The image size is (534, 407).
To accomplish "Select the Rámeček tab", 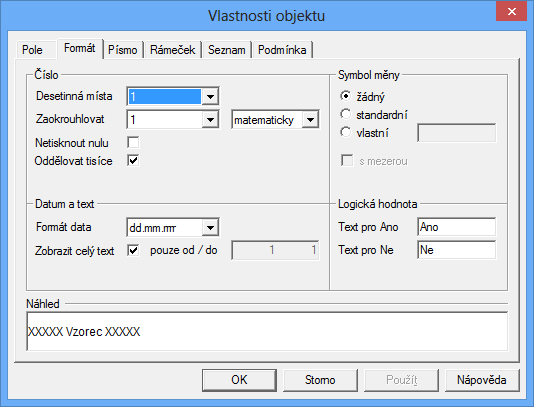I will point(173,50).
